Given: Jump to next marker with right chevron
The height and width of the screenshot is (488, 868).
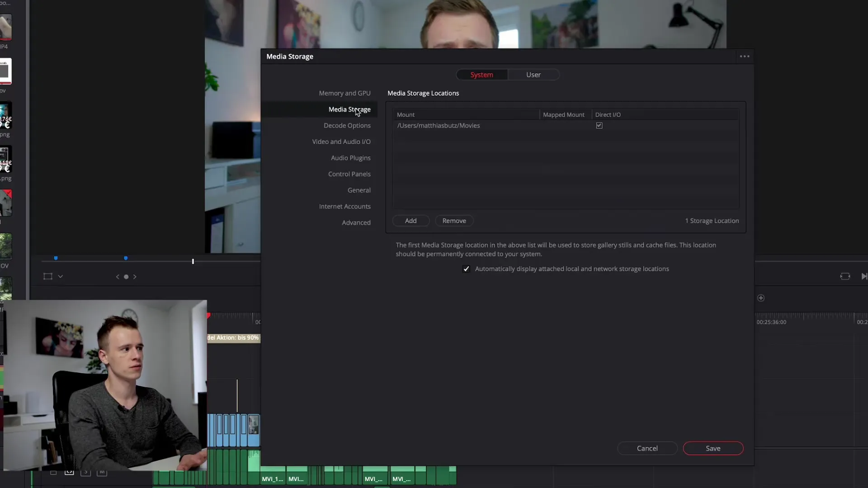Looking at the screenshot, I should pyautogui.click(x=135, y=277).
